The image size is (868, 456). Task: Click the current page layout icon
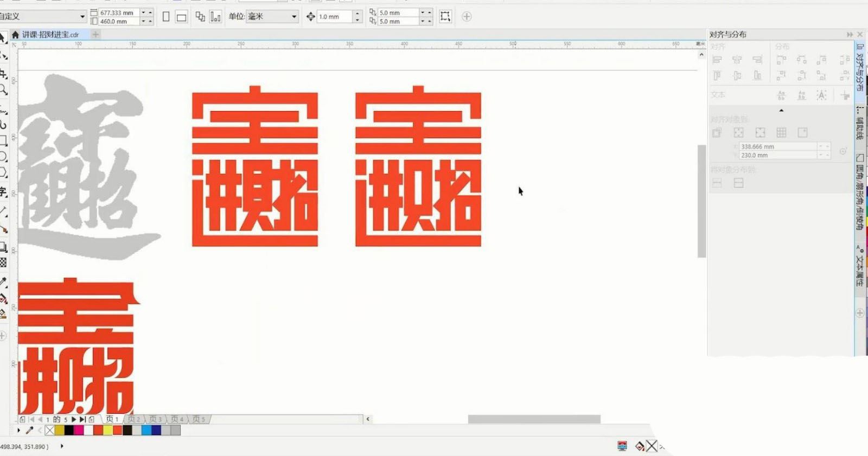(215, 17)
